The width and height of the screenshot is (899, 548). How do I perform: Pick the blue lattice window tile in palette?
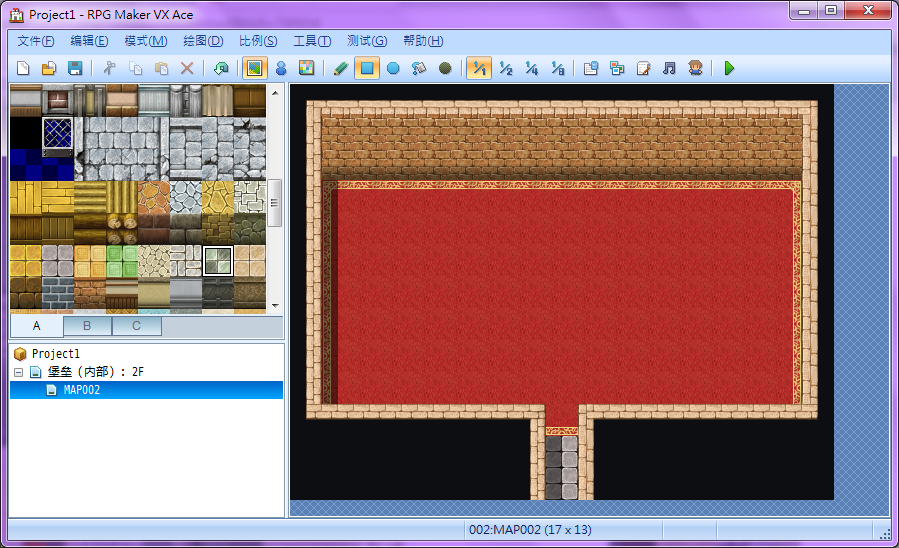point(58,135)
